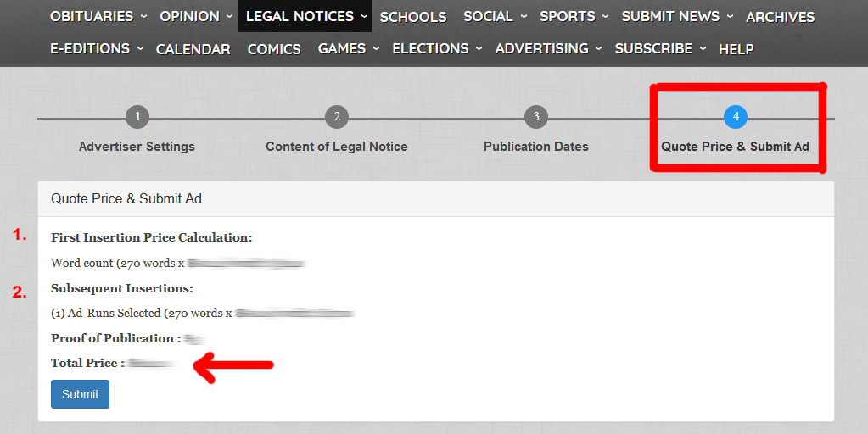Open the Archives menu item
The height and width of the screenshot is (434, 868).
pos(780,17)
